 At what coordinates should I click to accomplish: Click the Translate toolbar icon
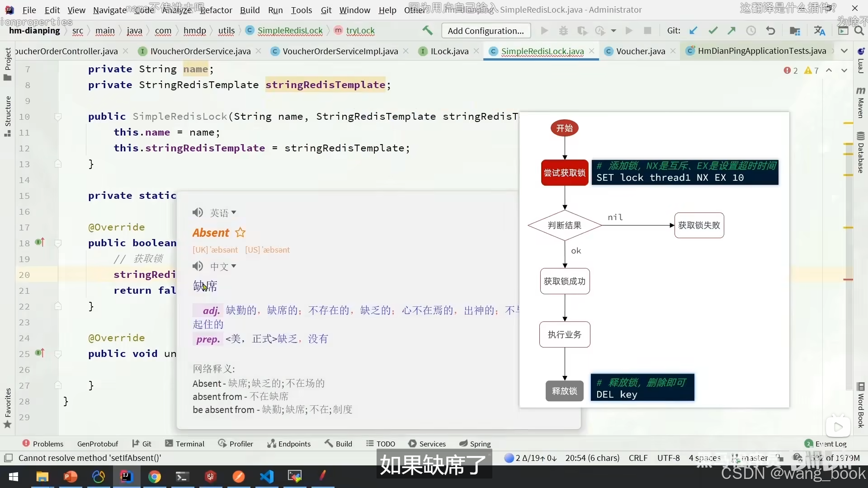[x=819, y=31]
